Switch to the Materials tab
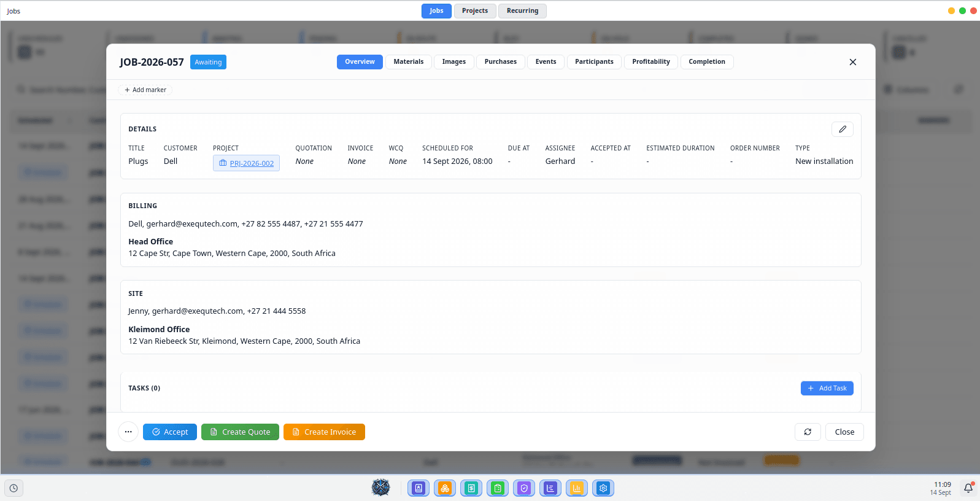 [x=409, y=62]
